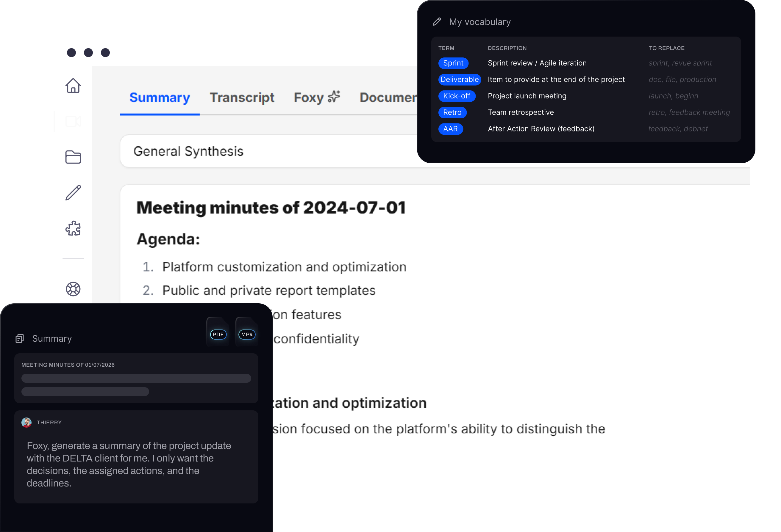Switch to the Transcript tab

pyautogui.click(x=242, y=98)
